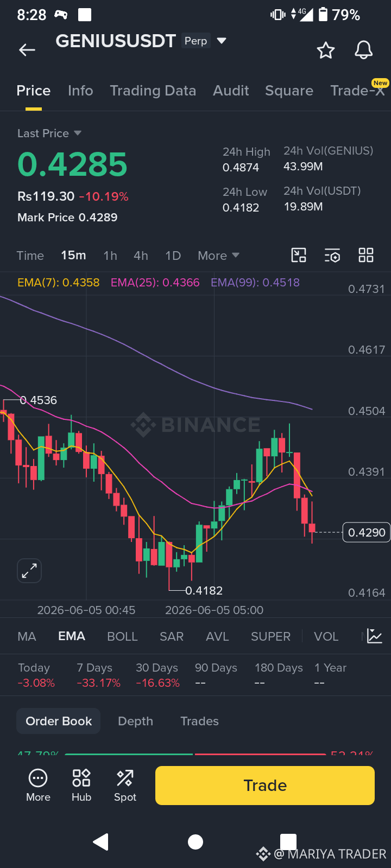The height and width of the screenshot is (868, 391).
Task: Tap the Mark Price 0.4289 text
Action: 67,218
